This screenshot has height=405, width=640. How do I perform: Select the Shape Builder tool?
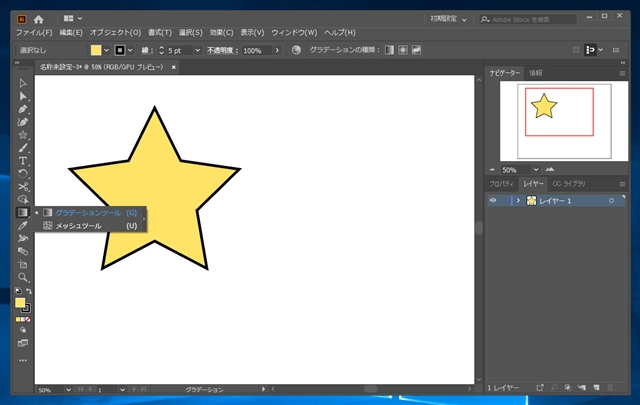[23, 200]
